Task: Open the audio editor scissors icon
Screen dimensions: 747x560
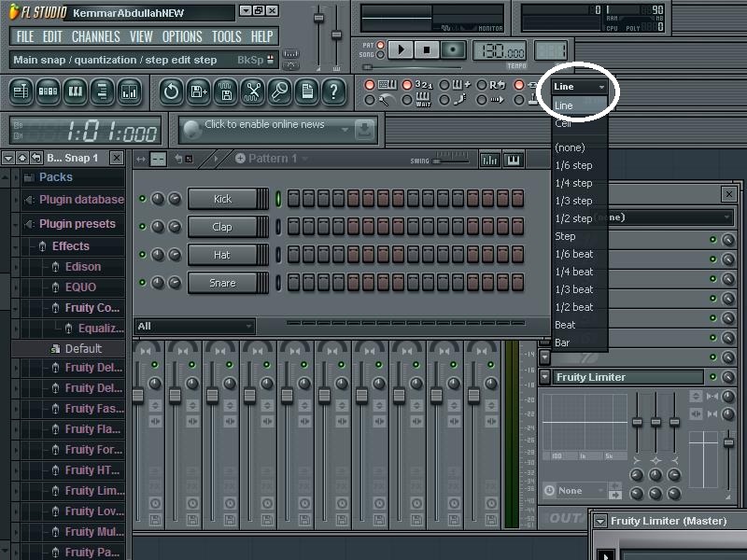Action: point(252,91)
